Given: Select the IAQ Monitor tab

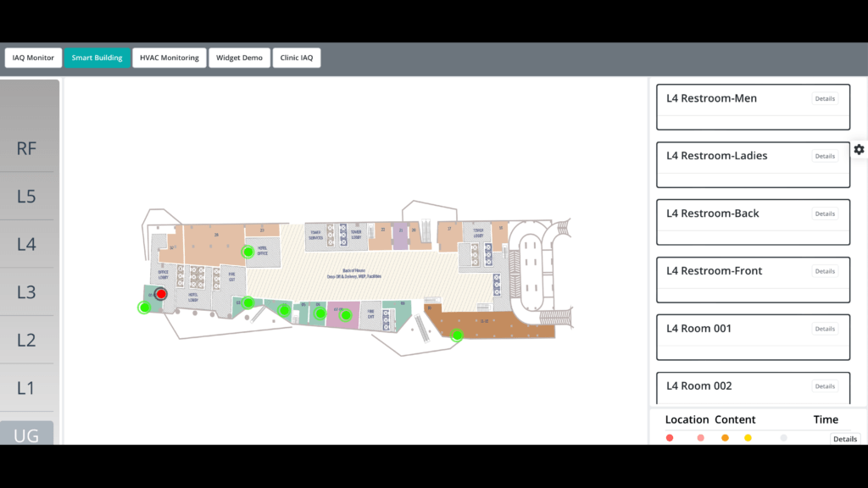Looking at the screenshot, I should tap(33, 57).
